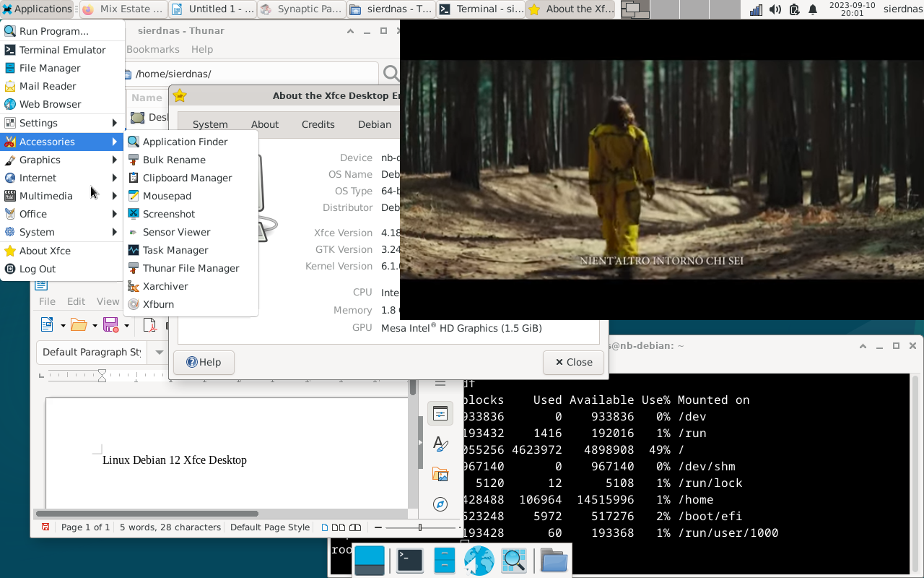This screenshot has height=578, width=924.
Task: Open the Writer sidebar Navigator panel
Action: 440,504
